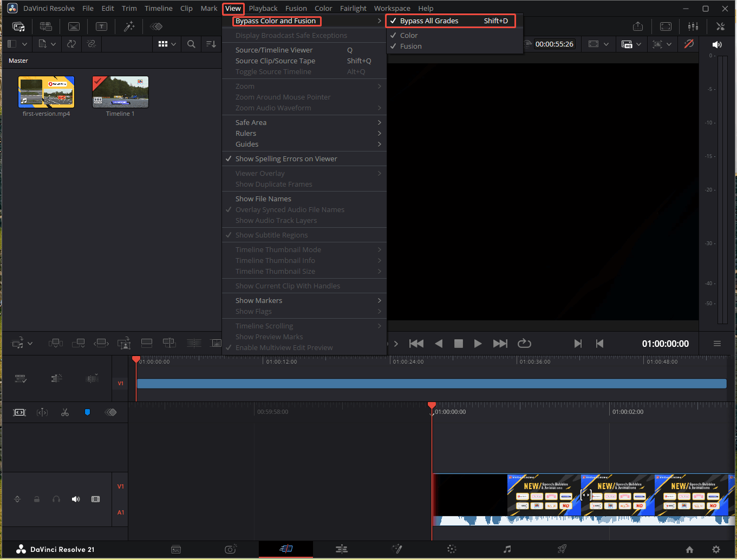This screenshot has height=560, width=737.
Task: Click the timeline options checklist icon
Action: click(21, 379)
